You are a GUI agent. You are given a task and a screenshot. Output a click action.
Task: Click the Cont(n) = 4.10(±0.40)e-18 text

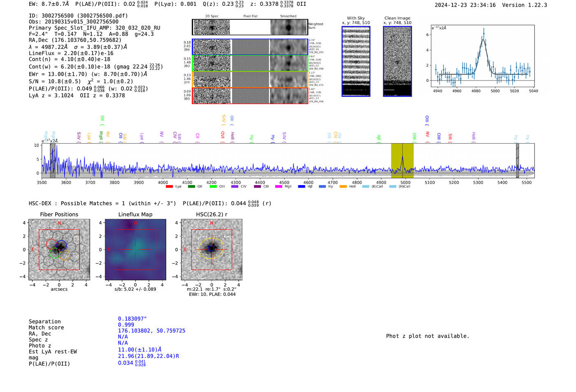[70, 59]
